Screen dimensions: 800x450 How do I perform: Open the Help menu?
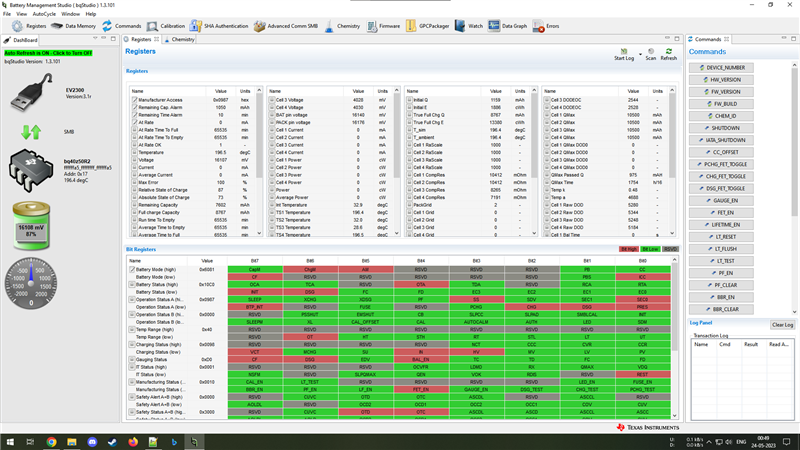click(90, 14)
